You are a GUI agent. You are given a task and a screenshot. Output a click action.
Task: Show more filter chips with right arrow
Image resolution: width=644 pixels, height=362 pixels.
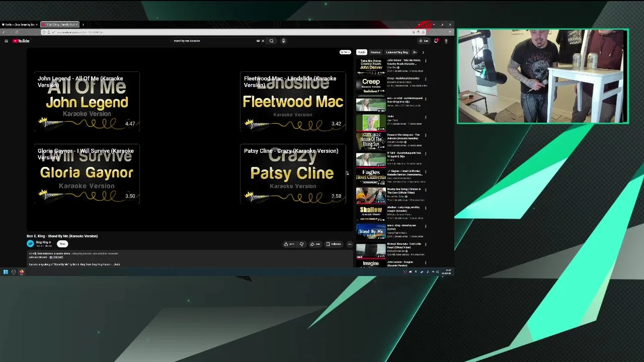coord(423,52)
